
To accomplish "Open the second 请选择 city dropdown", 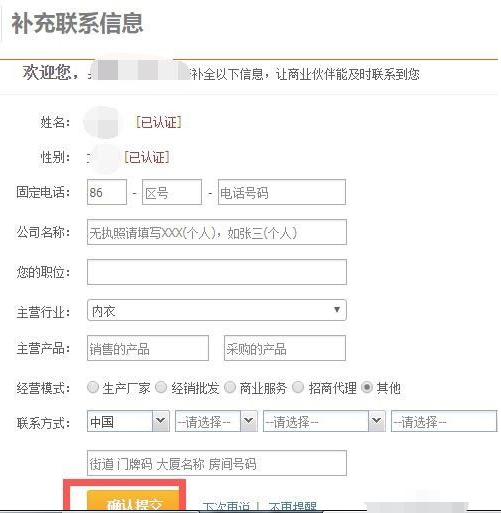I will [324, 421].
